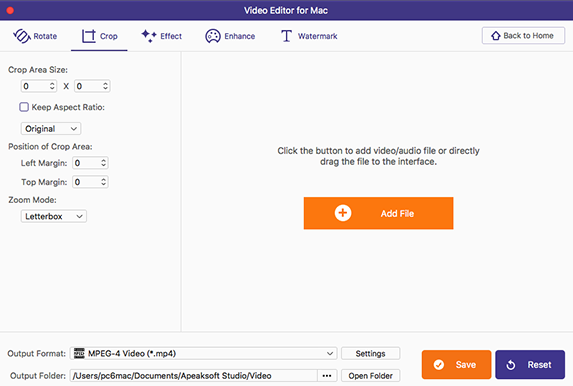
Task: Click the Watermark T icon
Action: point(286,36)
